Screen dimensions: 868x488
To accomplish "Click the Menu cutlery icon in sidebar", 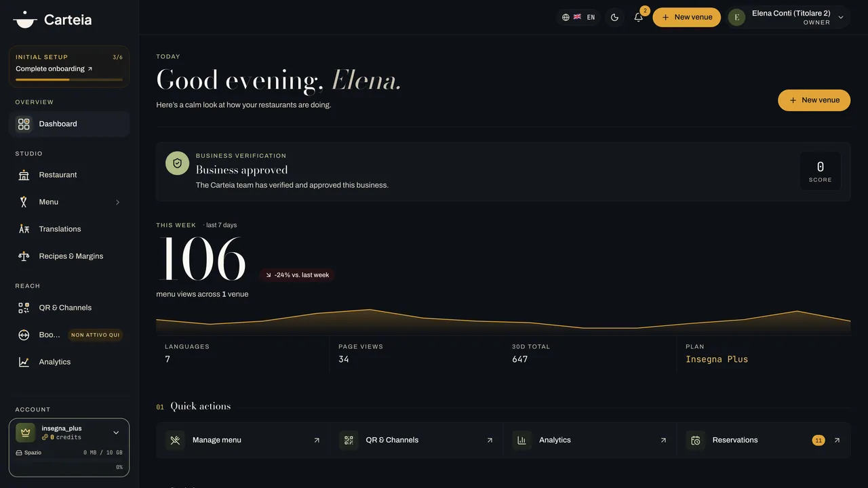I will coord(24,202).
